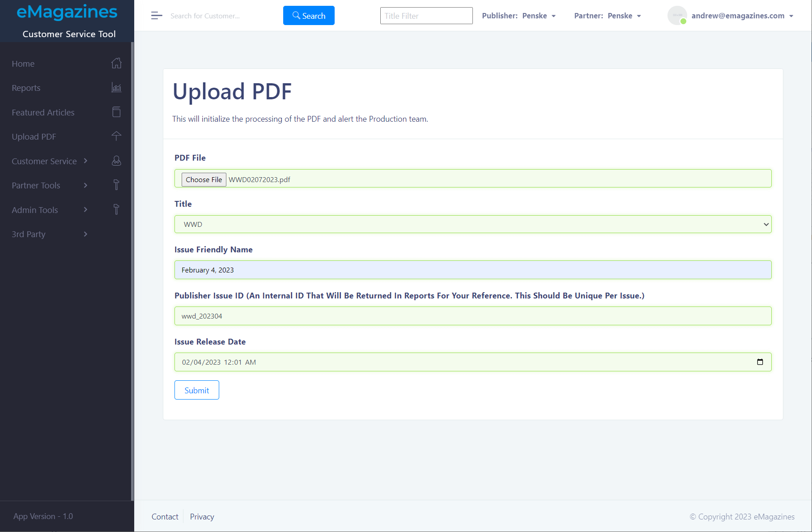Open the Customer Service menu entry
The width and height of the screenshot is (812, 532).
44,161
